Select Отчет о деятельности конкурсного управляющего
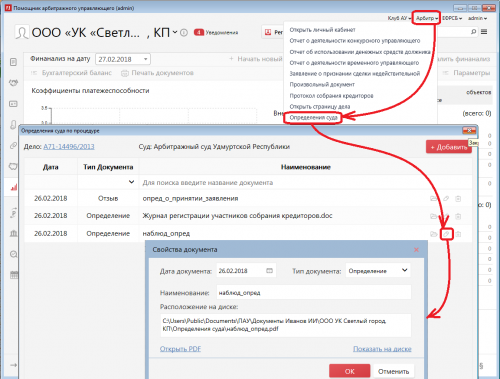The width and height of the screenshot is (500, 379). click(355, 41)
